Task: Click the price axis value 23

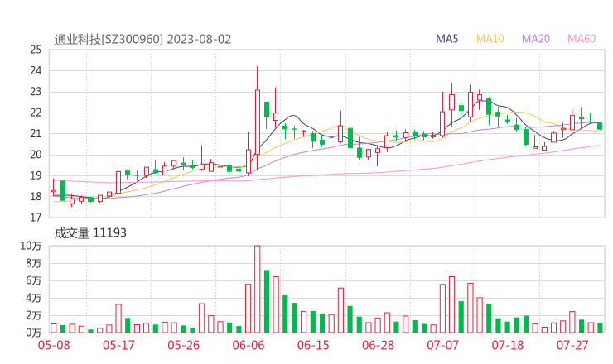Action: click(36, 92)
